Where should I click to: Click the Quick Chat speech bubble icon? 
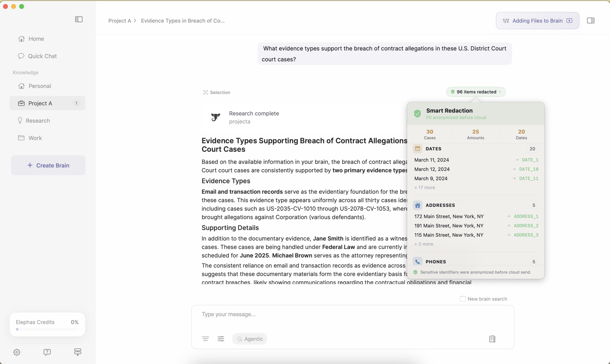click(21, 56)
